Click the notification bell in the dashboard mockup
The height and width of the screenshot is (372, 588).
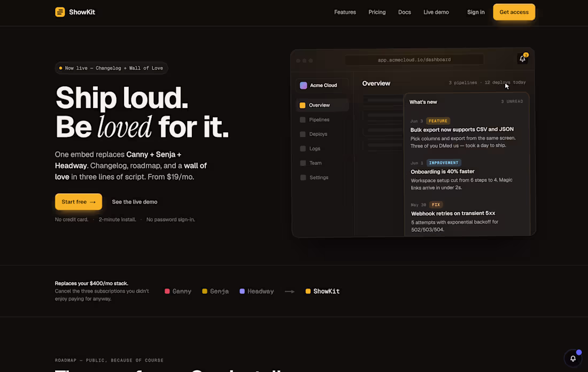coord(522,58)
